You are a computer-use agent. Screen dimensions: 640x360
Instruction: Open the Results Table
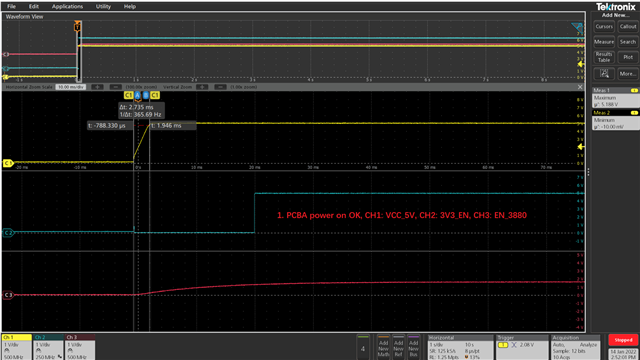coord(604,57)
